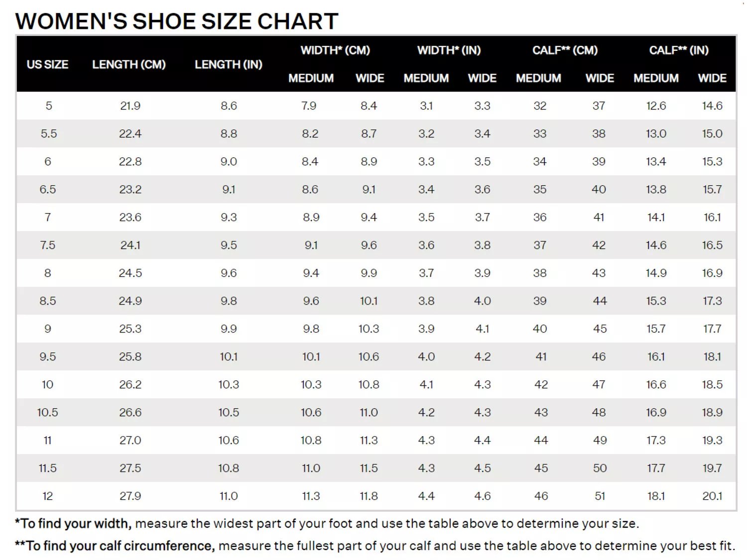Select MEDIUM subheader under WIDTH* (CM)
Viewport: 747px width, 560px height.
pos(311,78)
